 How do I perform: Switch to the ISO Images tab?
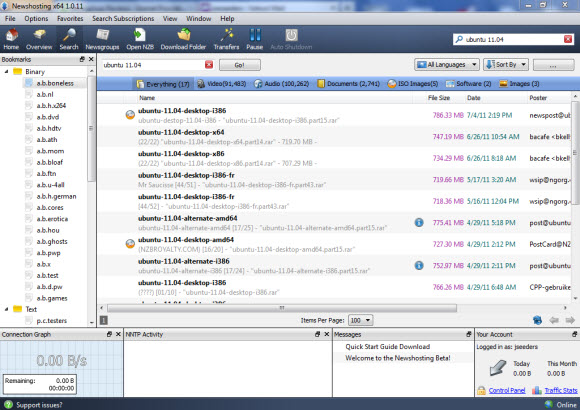click(x=413, y=84)
